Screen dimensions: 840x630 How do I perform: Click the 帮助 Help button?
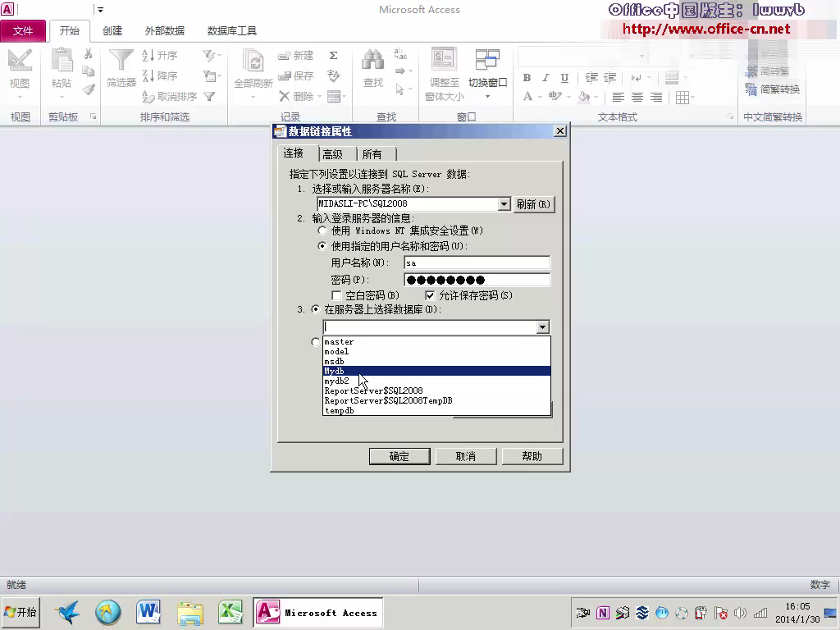pos(532,456)
